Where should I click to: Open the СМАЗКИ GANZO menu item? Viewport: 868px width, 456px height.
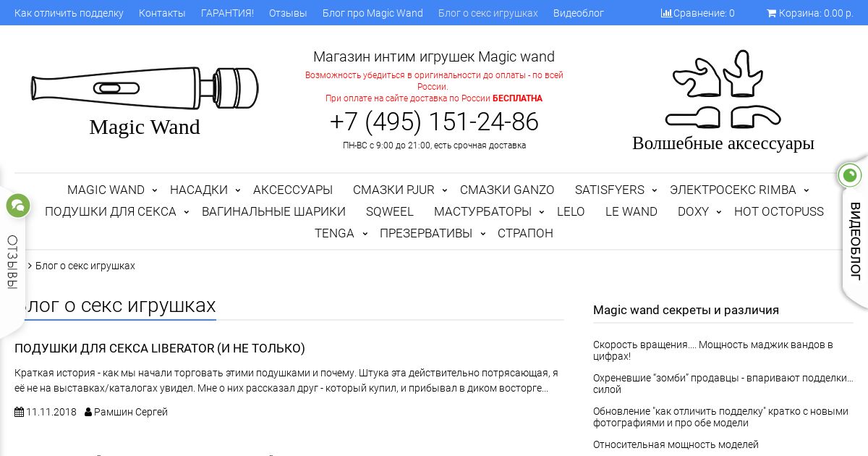point(507,190)
